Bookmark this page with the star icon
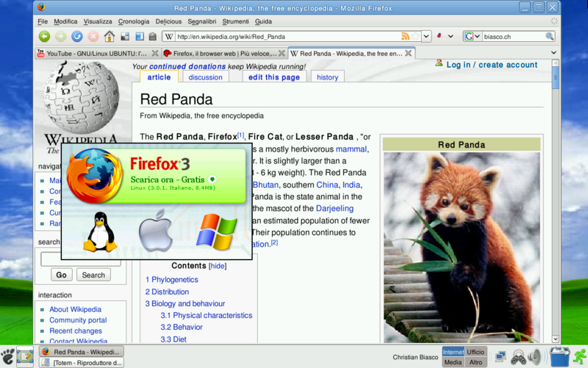The width and height of the screenshot is (588, 368). [x=415, y=36]
